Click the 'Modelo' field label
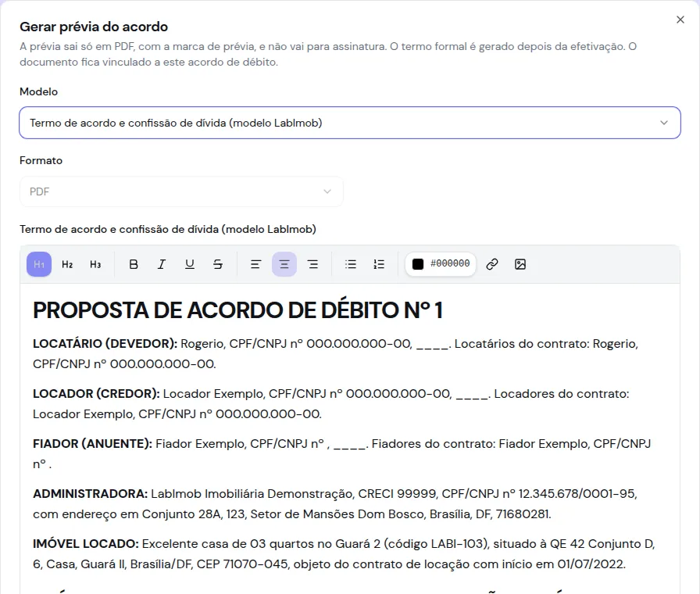This screenshot has width=700, height=594. [x=39, y=91]
